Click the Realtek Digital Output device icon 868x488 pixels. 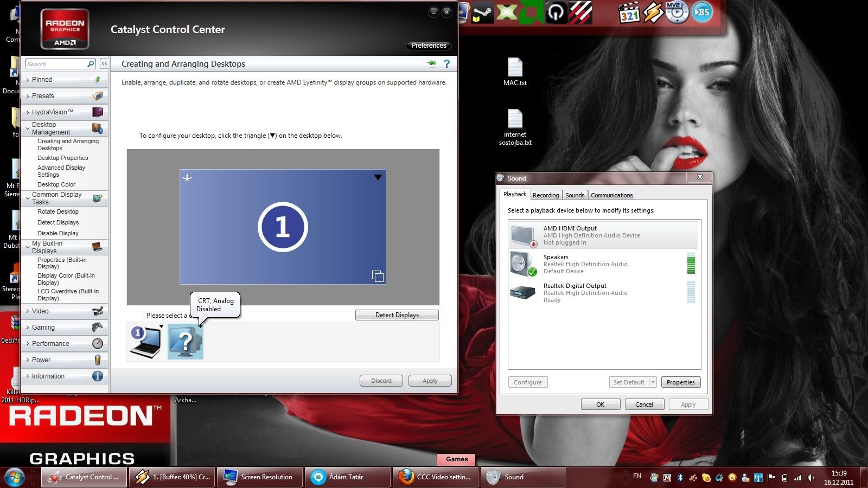[523, 293]
